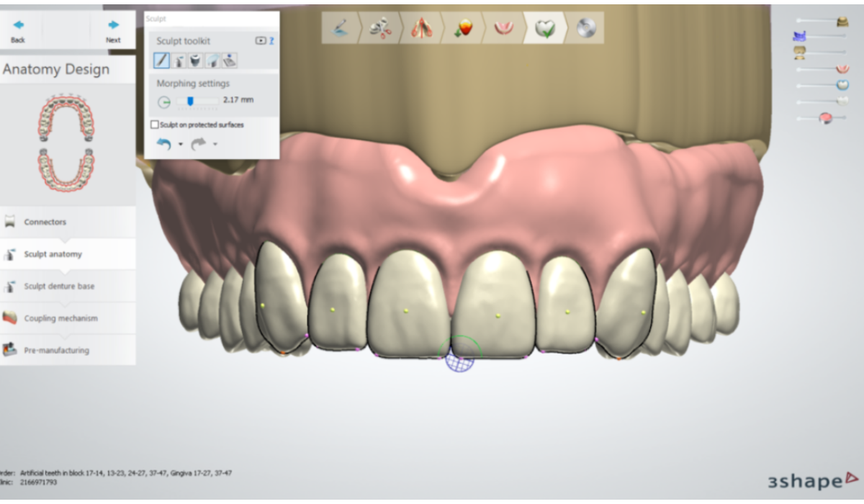Screen dimensions: 864x504
Task: Click the Anatomy Design heading
Action: pos(56,70)
